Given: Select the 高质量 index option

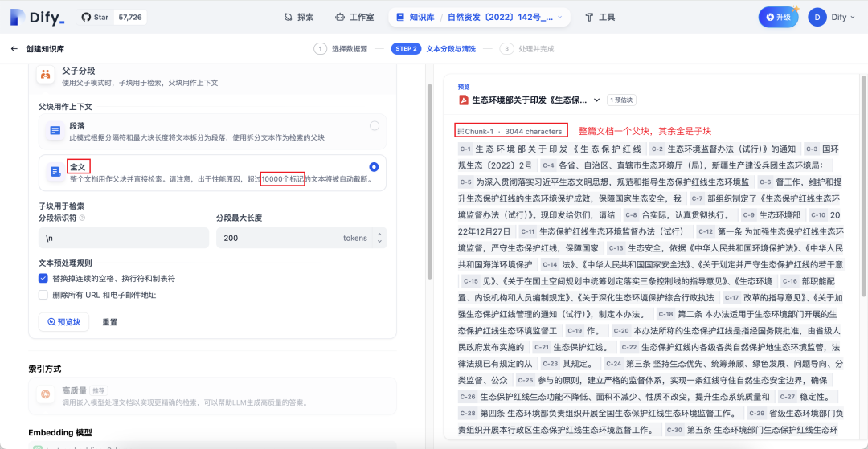Looking at the screenshot, I should tap(212, 396).
